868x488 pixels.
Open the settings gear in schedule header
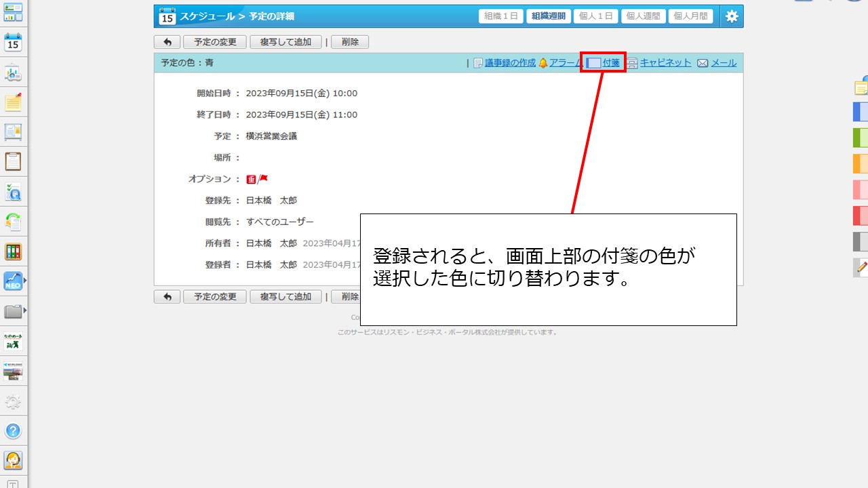tap(732, 17)
